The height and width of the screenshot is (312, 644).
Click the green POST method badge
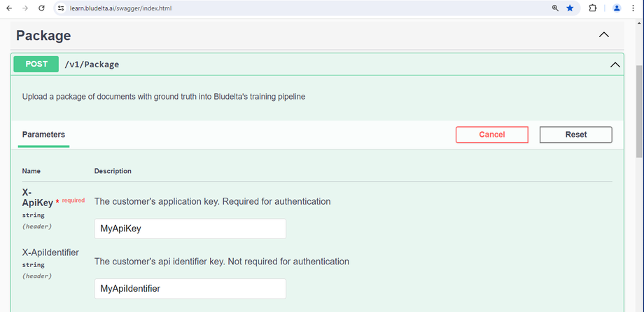(36, 64)
